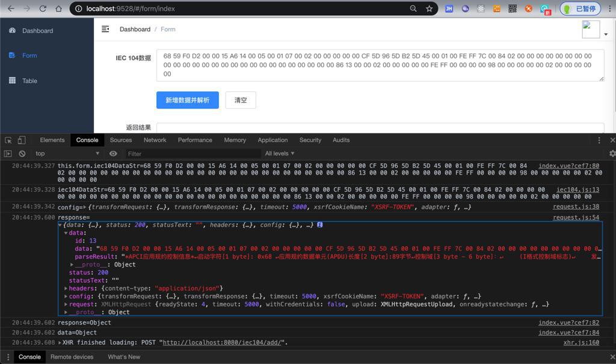Viewport: 616px width, 364px height.
Task: Show the console sidebar icon
Action: (x=8, y=153)
